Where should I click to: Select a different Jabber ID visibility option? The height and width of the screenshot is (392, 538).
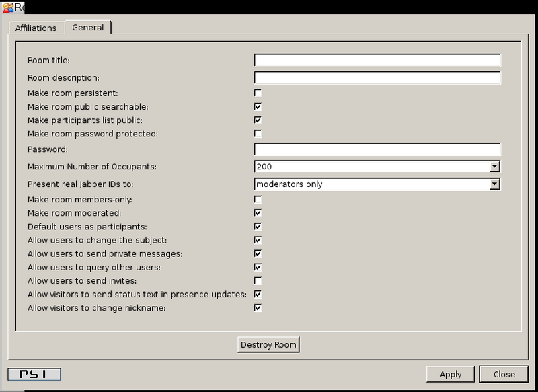(x=494, y=184)
